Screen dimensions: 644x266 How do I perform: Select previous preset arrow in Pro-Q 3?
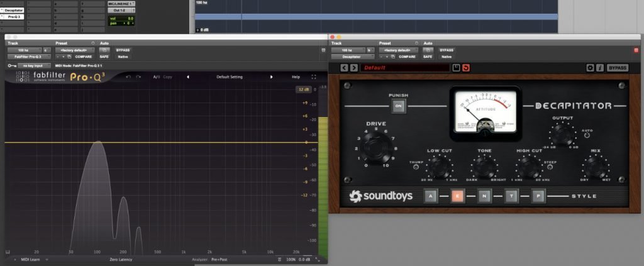pyautogui.click(x=188, y=77)
